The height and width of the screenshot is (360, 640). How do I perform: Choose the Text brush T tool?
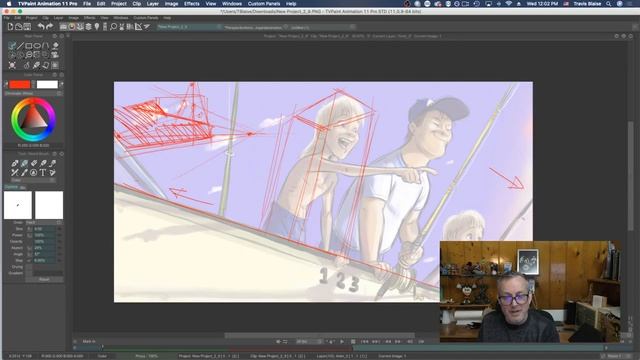pos(43,173)
